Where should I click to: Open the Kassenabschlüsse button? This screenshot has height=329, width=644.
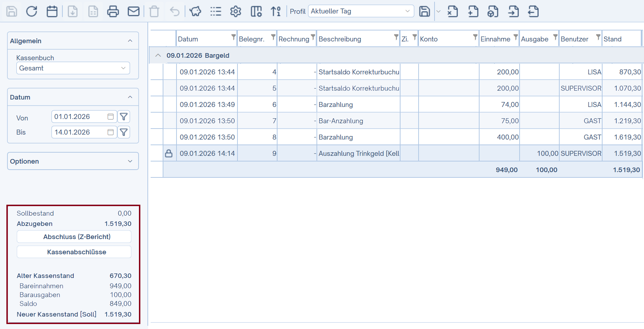pos(74,252)
